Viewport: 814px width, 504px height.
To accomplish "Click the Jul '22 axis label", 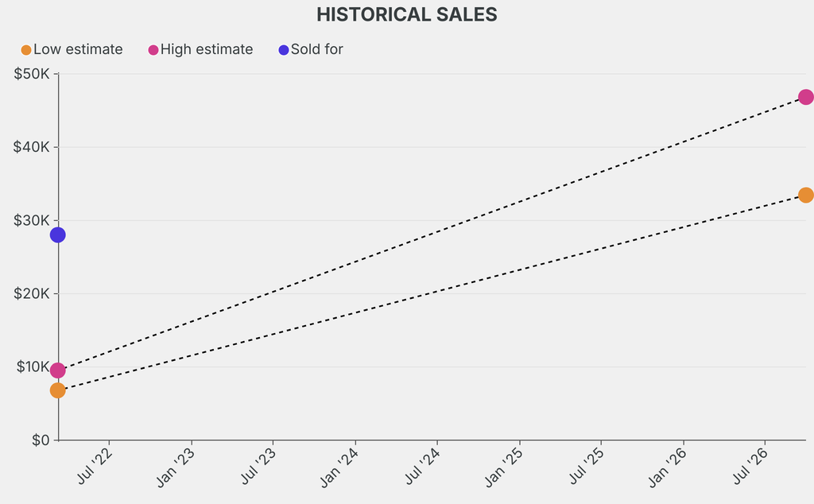I will point(95,466).
